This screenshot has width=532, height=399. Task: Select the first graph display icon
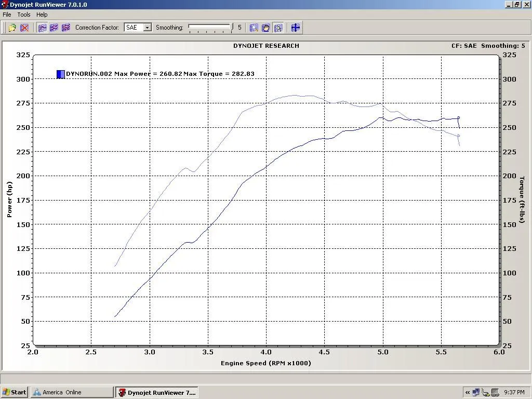click(x=42, y=28)
